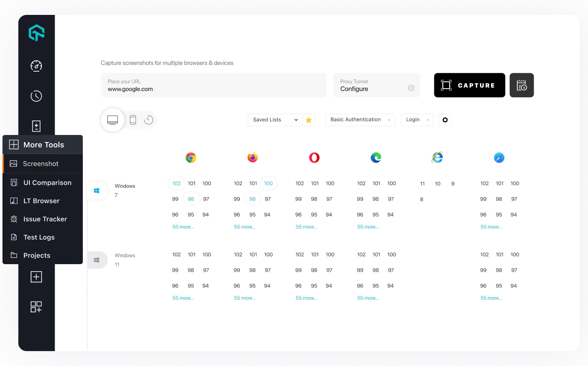Image resolution: width=588 pixels, height=366 pixels.
Task: Open the Saved Lists dropdown
Action: tap(275, 120)
